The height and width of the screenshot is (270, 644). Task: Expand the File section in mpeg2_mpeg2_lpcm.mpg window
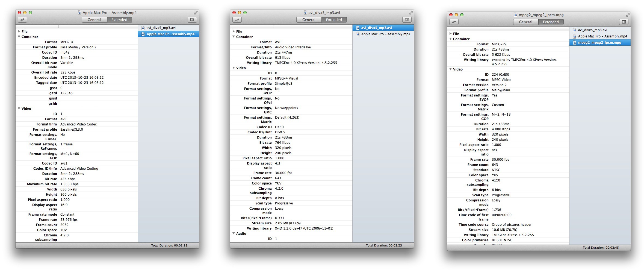pos(451,34)
